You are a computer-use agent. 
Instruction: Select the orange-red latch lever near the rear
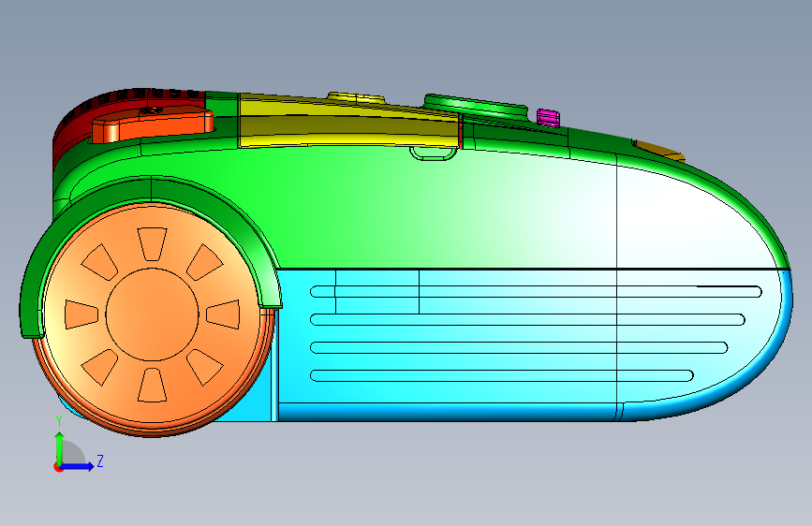tap(153, 124)
